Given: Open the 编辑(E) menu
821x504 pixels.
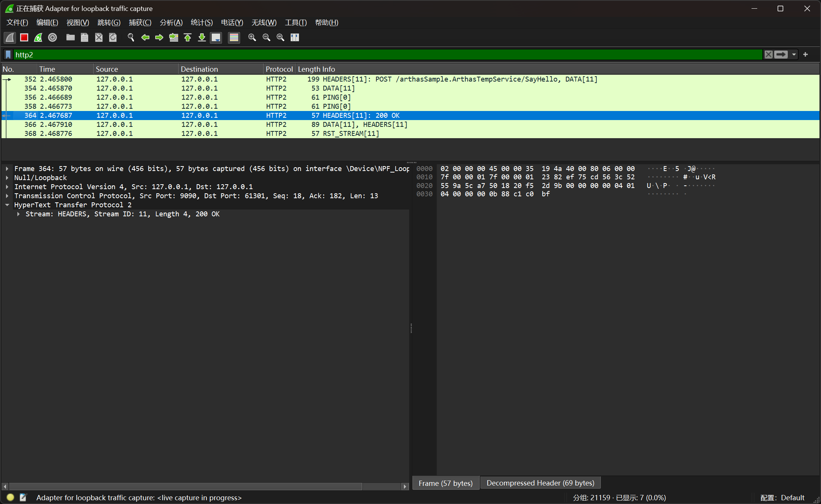Looking at the screenshot, I should click(x=47, y=23).
